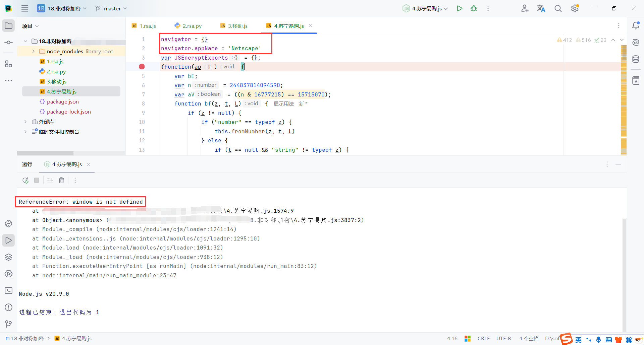This screenshot has height=345, width=644.
Task: Open editor tabs more options menu
Action: click(619, 25)
